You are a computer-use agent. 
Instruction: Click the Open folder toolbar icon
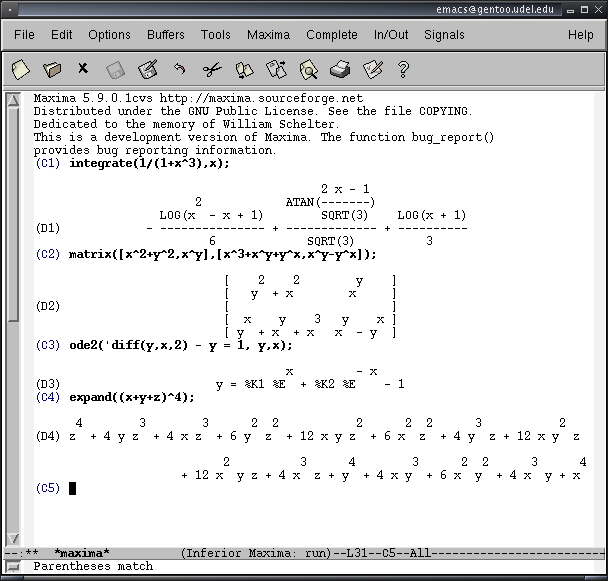tap(52, 69)
